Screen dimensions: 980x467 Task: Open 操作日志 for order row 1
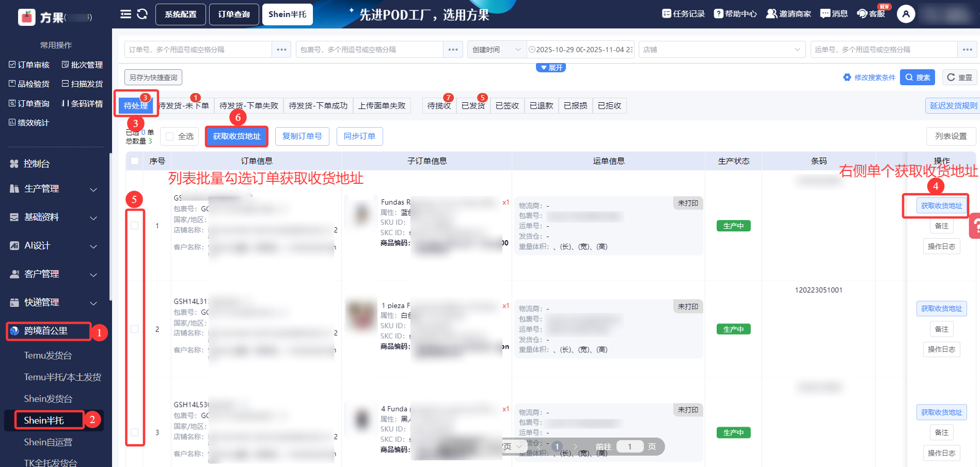point(942,246)
